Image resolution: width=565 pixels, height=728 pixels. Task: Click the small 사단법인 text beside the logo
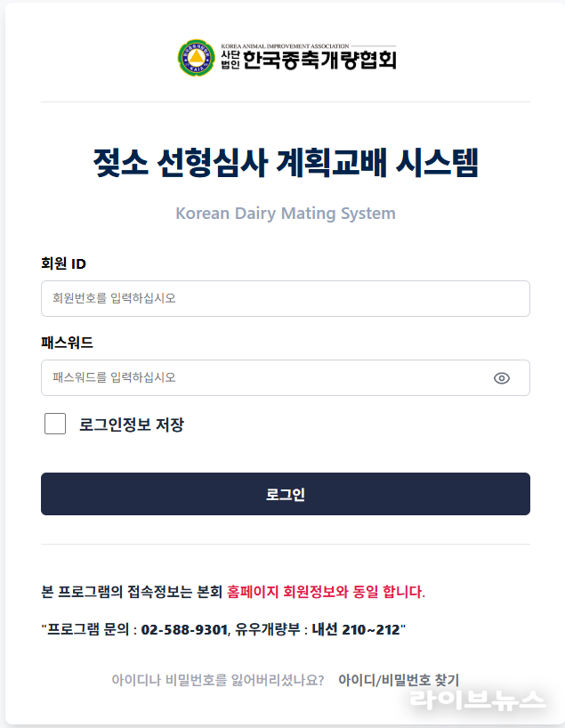pos(229,61)
